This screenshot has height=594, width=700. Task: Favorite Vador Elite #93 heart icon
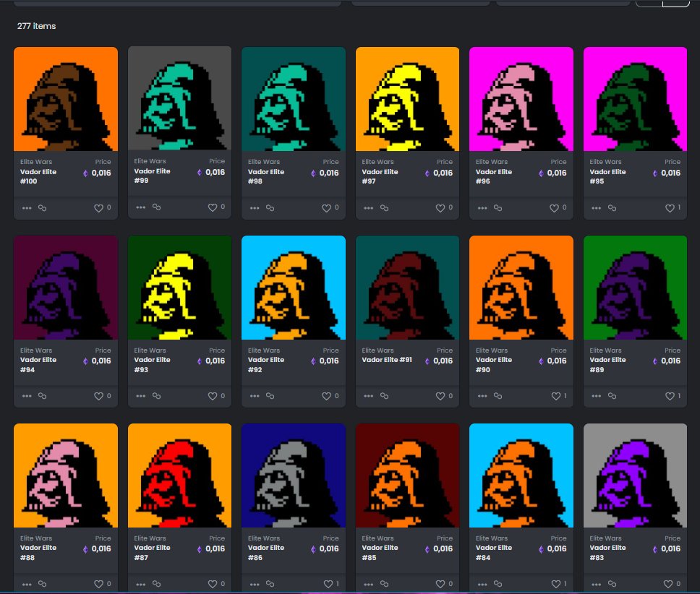click(x=213, y=396)
